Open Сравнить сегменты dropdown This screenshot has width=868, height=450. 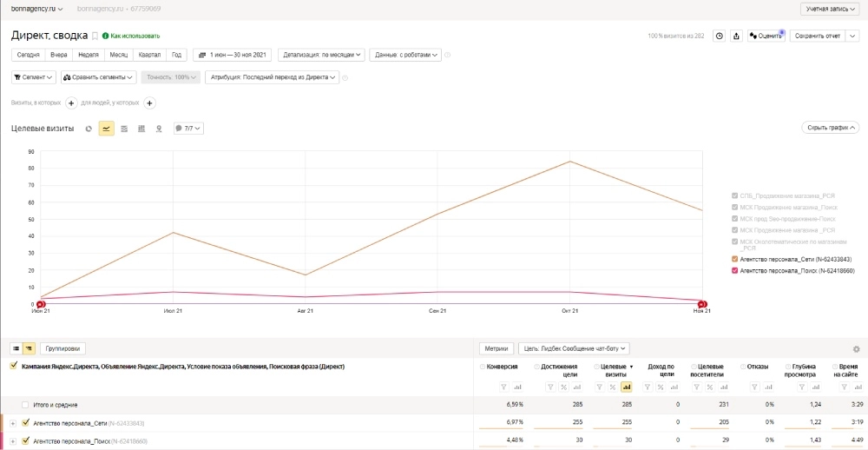(x=99, y=77)
